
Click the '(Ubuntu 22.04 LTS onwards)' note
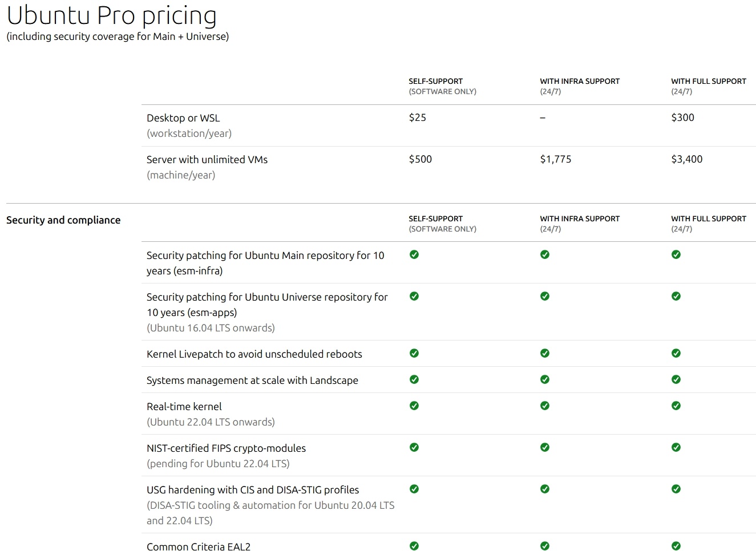(x=211, y=422)
